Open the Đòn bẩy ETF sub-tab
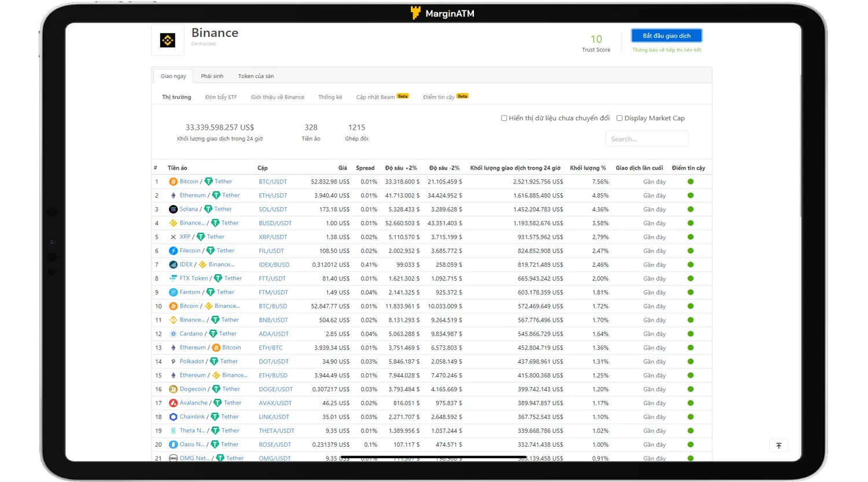The image size is (868, 482). point(221,97)
